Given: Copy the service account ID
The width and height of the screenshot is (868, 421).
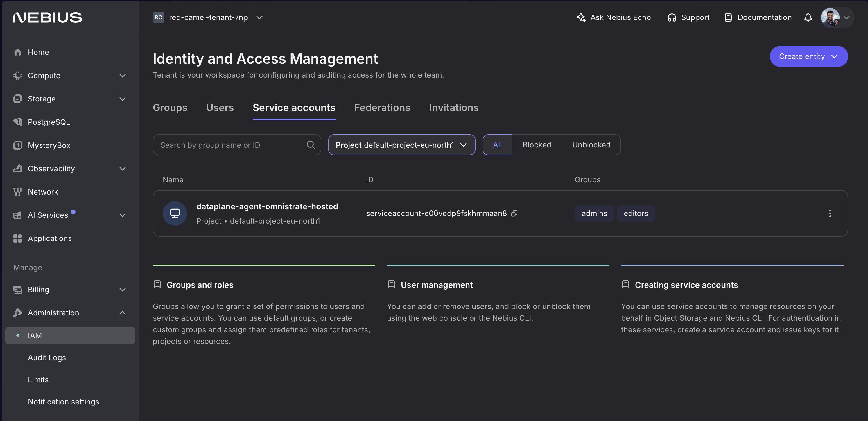Looking at the screenshot, I should (x=514, y=213).
